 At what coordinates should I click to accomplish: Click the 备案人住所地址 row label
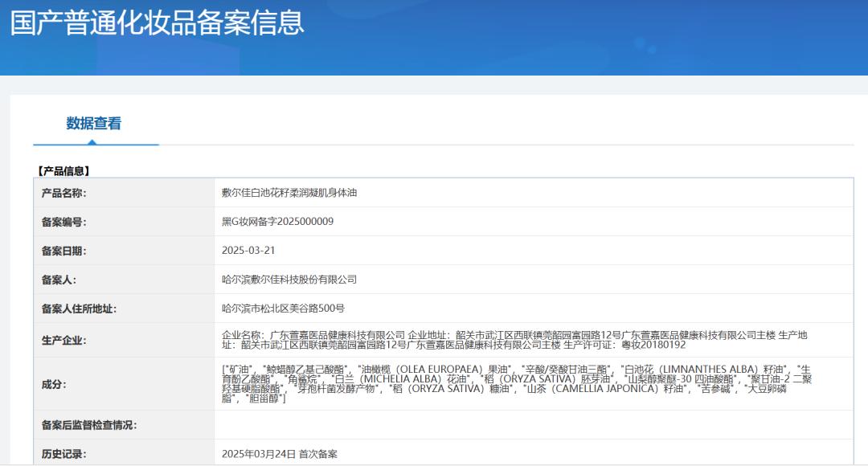(80, 309)
